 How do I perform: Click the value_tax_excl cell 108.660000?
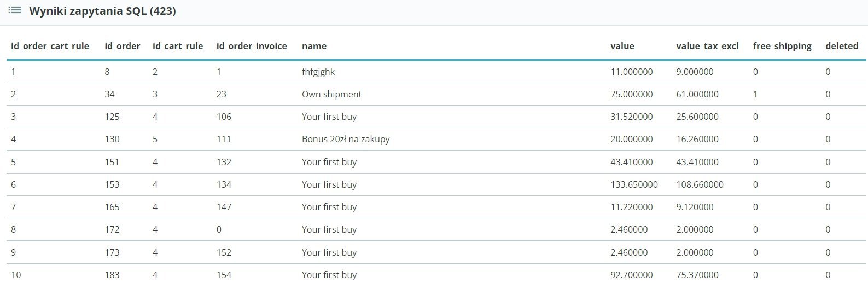point(700,184)
